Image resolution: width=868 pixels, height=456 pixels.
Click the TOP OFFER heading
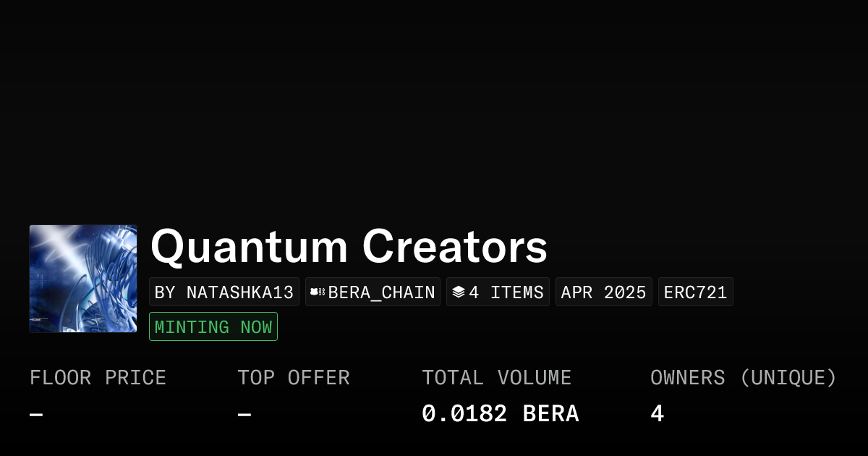tap(293, 378)
